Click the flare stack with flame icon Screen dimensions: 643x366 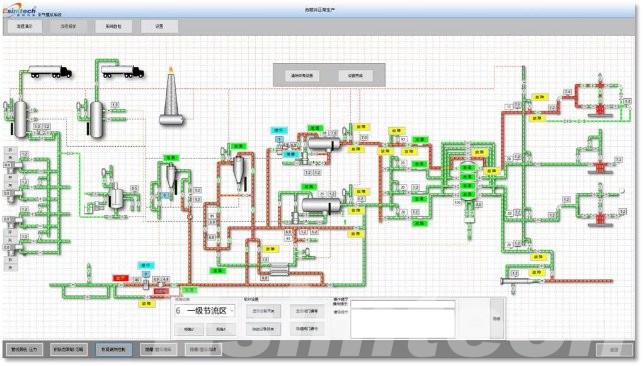click(x=171, y=97)
